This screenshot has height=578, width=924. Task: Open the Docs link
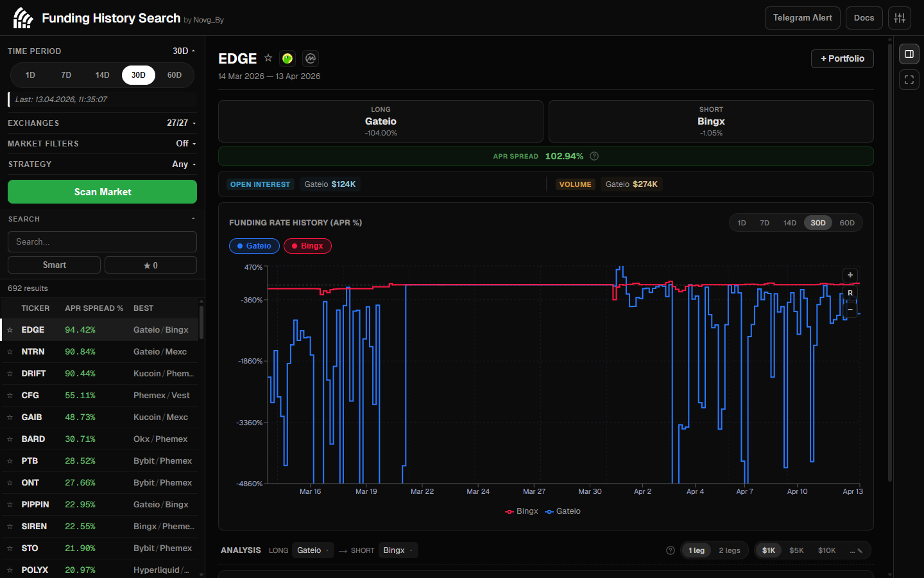(x=864, y=18)
